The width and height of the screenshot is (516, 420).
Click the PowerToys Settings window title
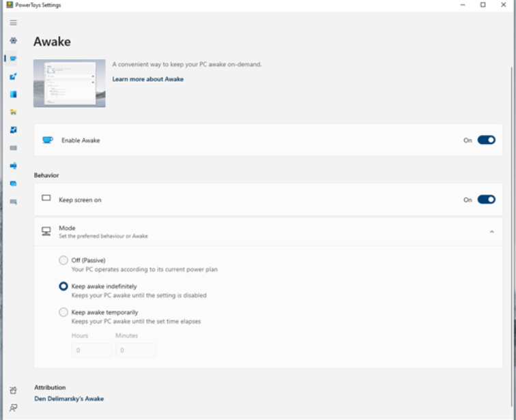click(x=38, y=5)
